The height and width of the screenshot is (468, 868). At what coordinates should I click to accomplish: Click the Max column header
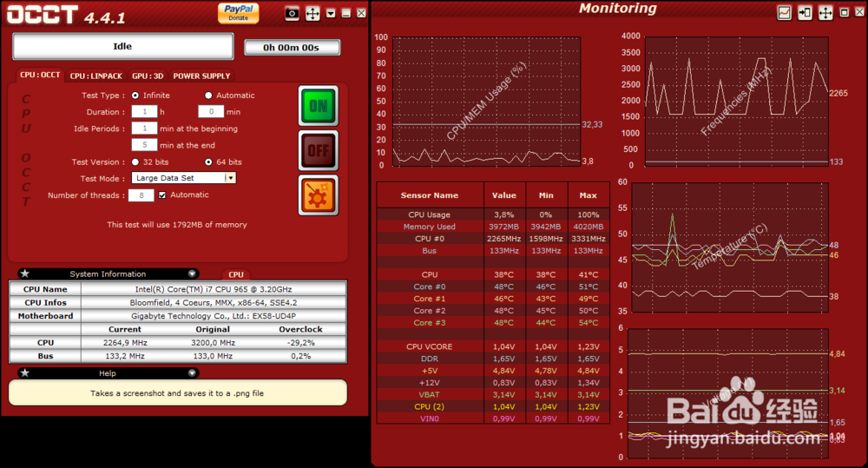click(x=589, y=195)
